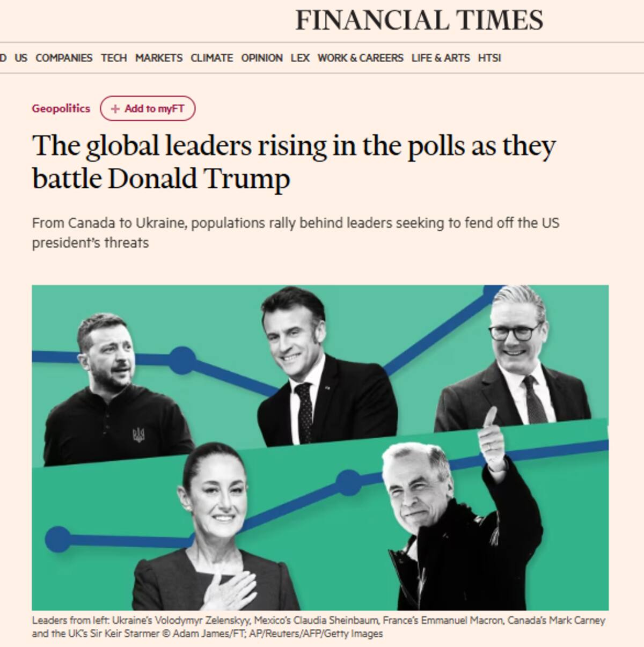
Task: Open the CLIMATE section
Action: pyautogui.click(x=211, y=57)
